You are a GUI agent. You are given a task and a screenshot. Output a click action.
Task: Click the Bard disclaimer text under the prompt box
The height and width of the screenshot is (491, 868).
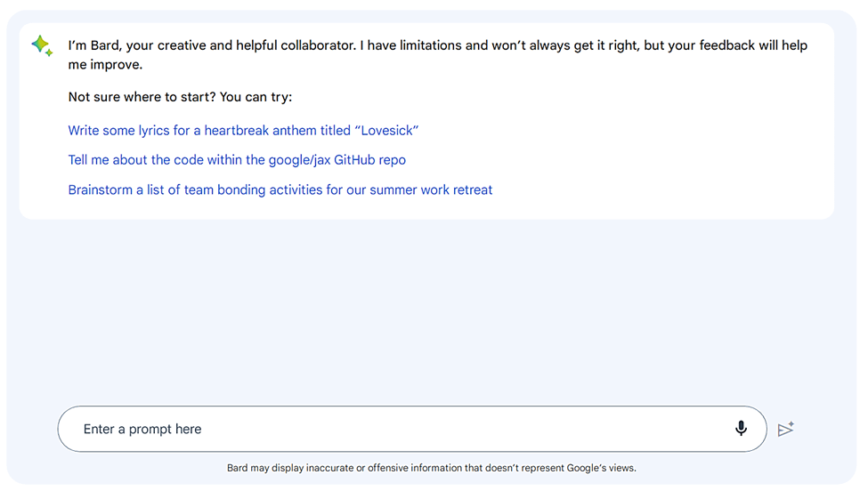(x=431, y=468)
